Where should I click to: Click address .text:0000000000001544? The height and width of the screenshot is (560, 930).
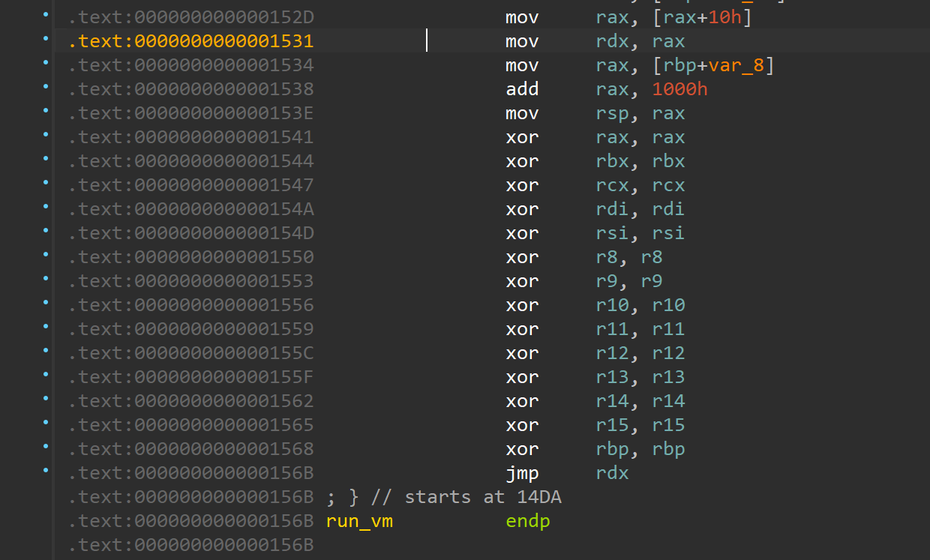pyautogui.click(x=190, y=161)
